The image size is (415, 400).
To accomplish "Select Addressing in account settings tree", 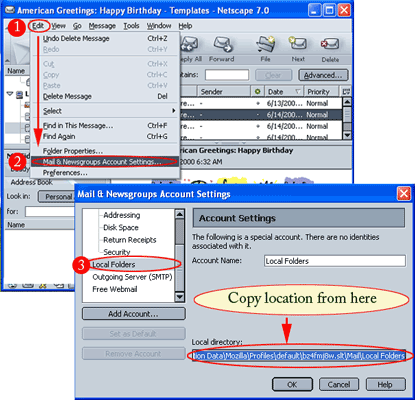I will point(122,215).
